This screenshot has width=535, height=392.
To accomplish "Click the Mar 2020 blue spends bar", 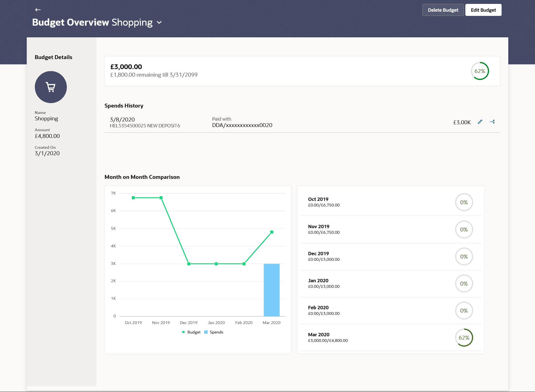I will point(272,290).
